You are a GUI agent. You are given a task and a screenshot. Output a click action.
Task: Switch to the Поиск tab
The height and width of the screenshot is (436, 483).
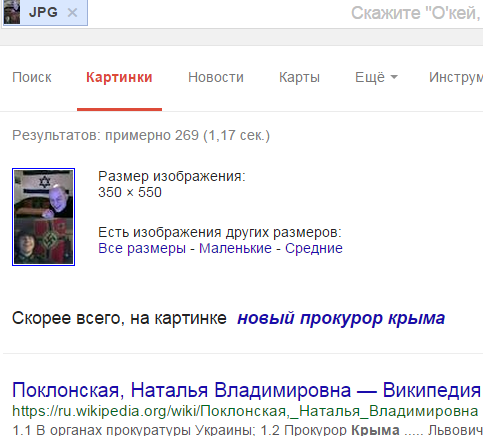(x=32, y=77)
